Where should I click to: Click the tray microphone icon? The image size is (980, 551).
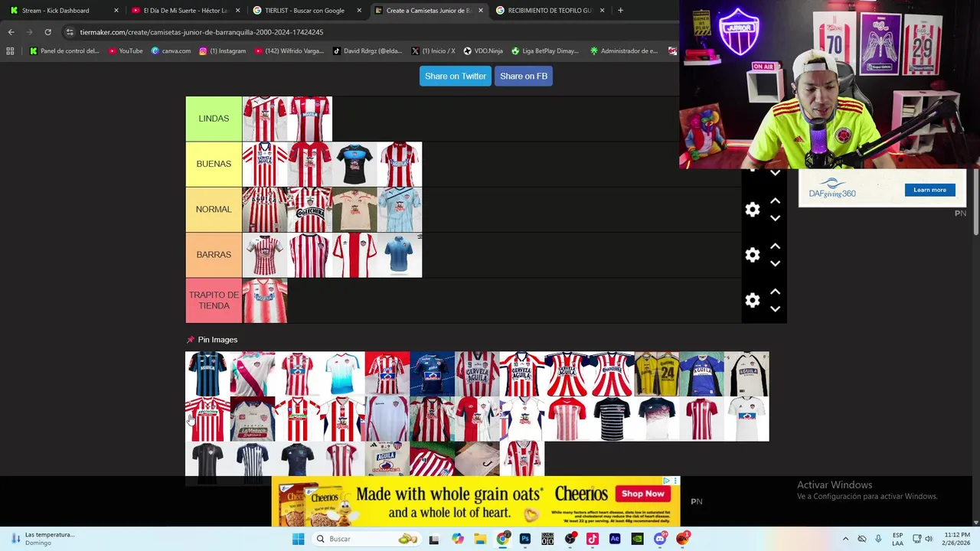click(x=878, y=539)
